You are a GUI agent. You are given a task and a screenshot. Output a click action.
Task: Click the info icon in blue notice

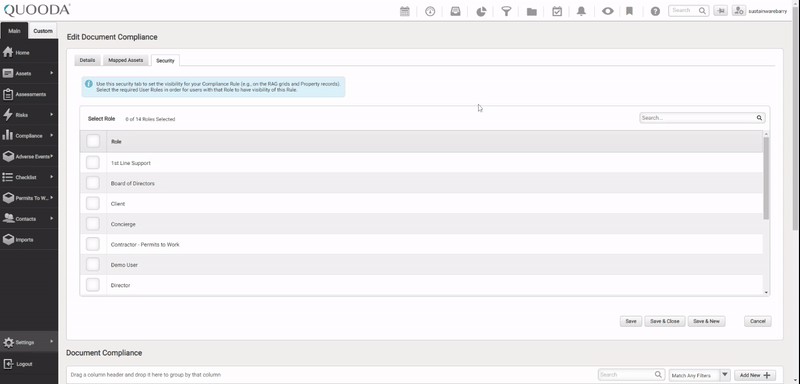[x=89, y=83]
